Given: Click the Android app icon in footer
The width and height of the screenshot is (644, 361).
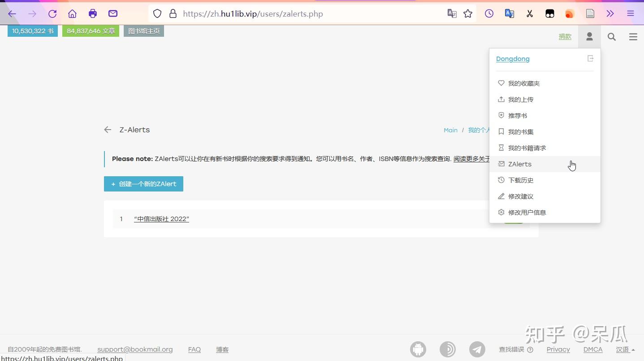Looking at the screenshot, I should click(418, 349).
